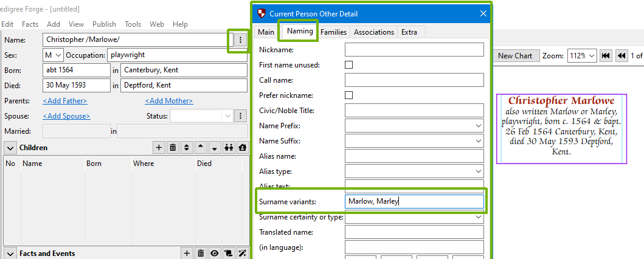
Task: Move child up with arrow icon
Action: [201, 148]
